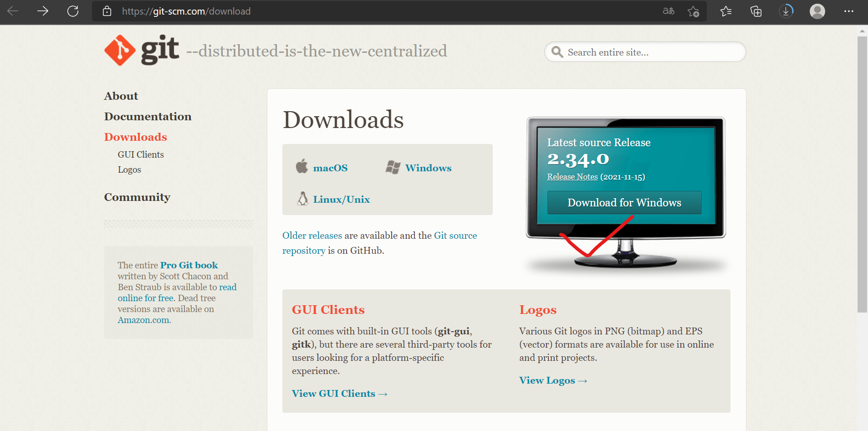Click the Linux penguin icon

point(303,199)
